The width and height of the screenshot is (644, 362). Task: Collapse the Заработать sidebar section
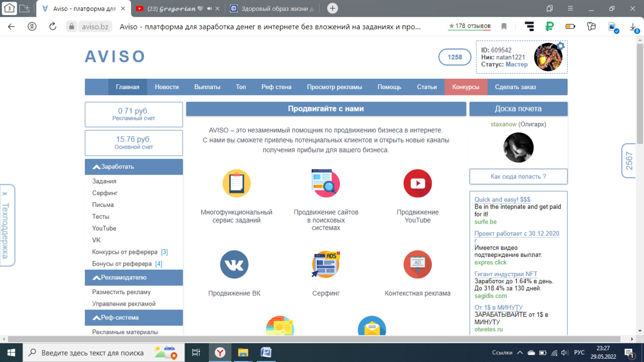pyautogui.click(x=134, y=167)
